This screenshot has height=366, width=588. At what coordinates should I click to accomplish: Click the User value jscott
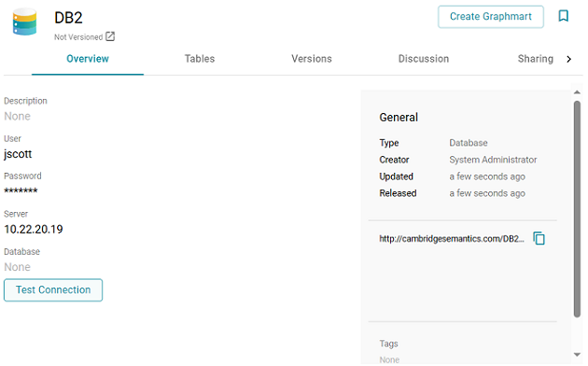tap(18, 154)
